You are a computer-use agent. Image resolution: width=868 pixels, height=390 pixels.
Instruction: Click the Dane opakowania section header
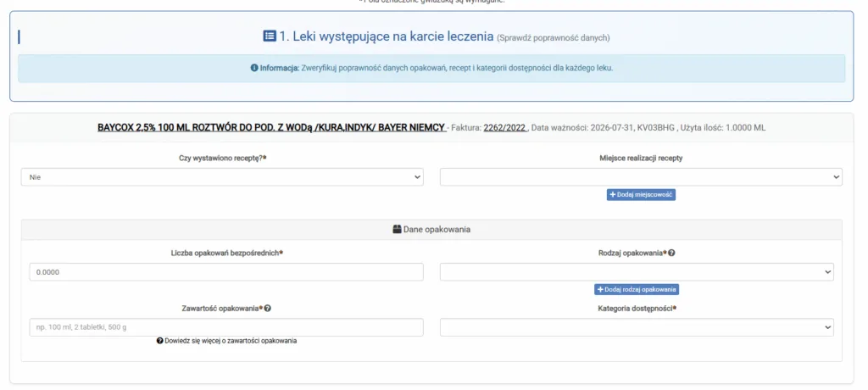431,230
